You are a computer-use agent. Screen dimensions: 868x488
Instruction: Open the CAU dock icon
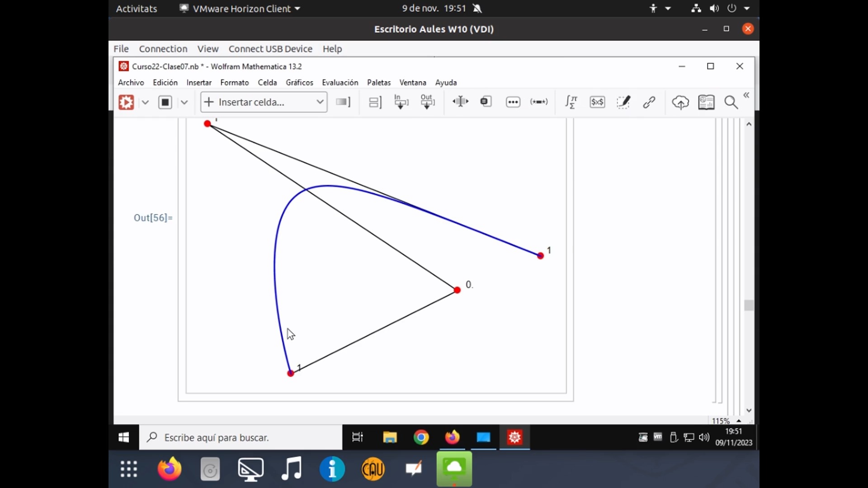373,469
